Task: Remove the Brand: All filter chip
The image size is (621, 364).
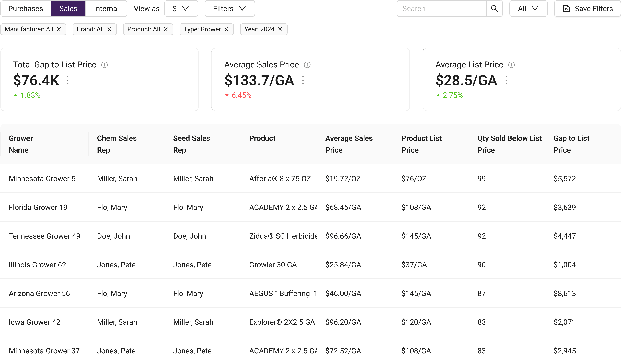Action: coord(109,29)
